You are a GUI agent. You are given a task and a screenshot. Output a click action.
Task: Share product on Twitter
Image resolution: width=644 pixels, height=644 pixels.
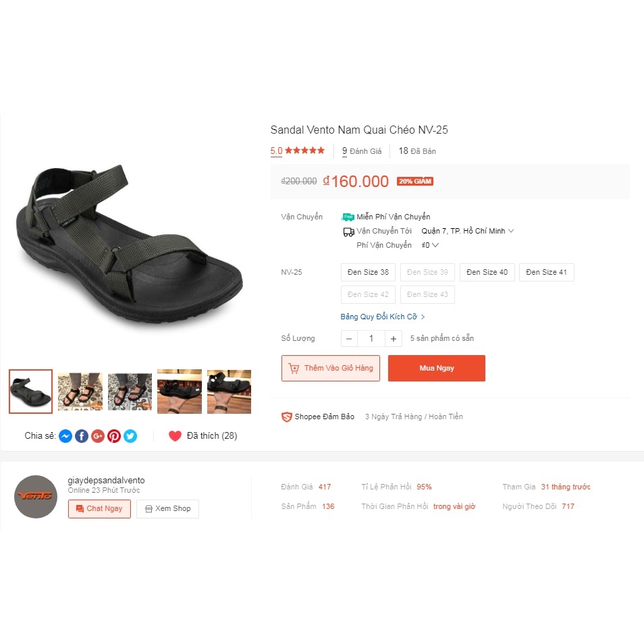point(130,436)
